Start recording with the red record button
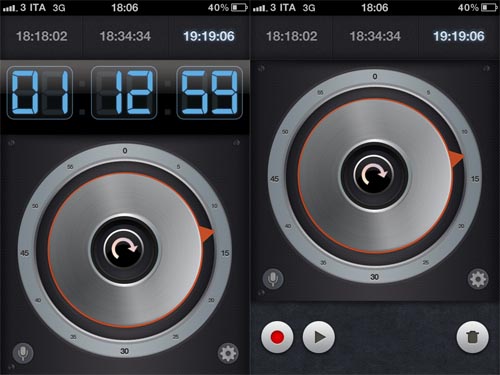The width and height of the screenshot is (500, 375). [x=277, y=337]
